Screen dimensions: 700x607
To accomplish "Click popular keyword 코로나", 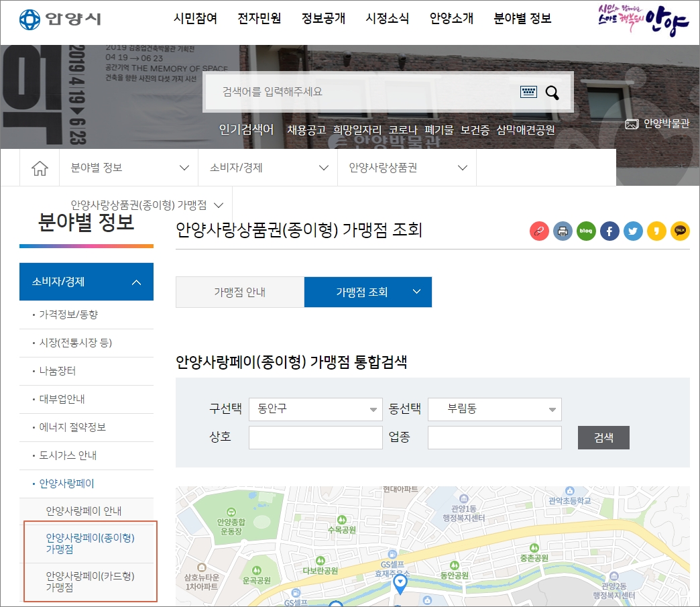I will (x=403, y=130).
